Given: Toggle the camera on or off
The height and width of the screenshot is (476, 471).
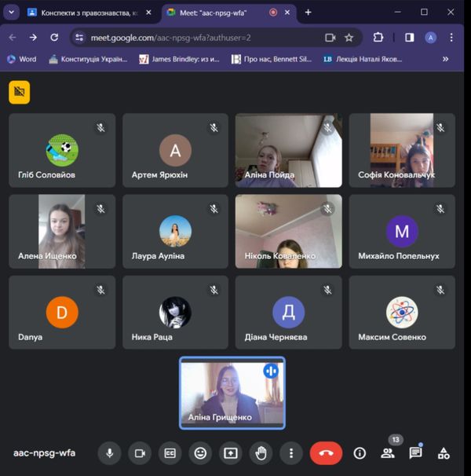Looking at the screenshot, I should (x=141, y=453).
